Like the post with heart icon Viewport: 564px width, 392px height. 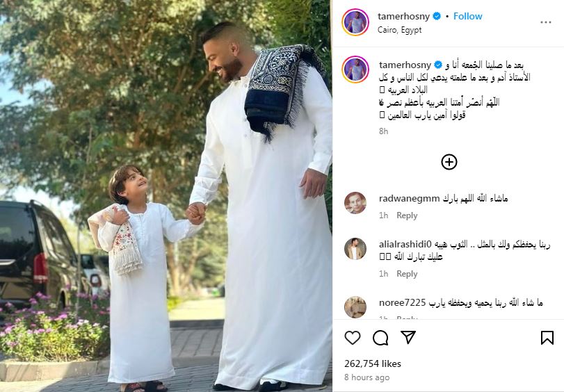tap(353, 338)
